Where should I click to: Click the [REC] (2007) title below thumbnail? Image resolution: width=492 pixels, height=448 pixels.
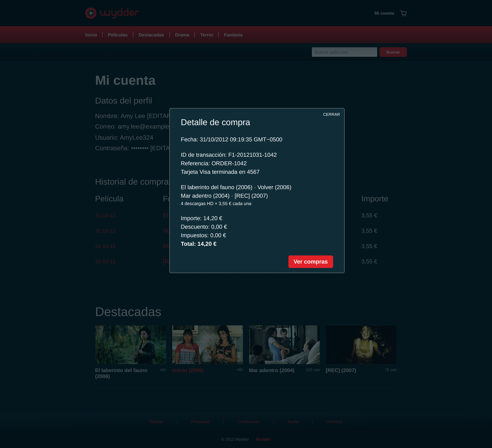pos(341,370)
